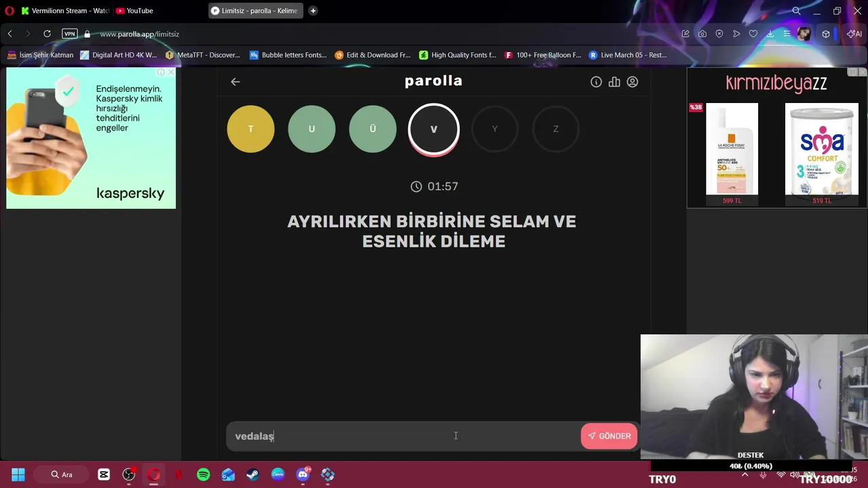
Task: Click the La Roche-Posay 599 TL product
Action: [x=732, y=154]
